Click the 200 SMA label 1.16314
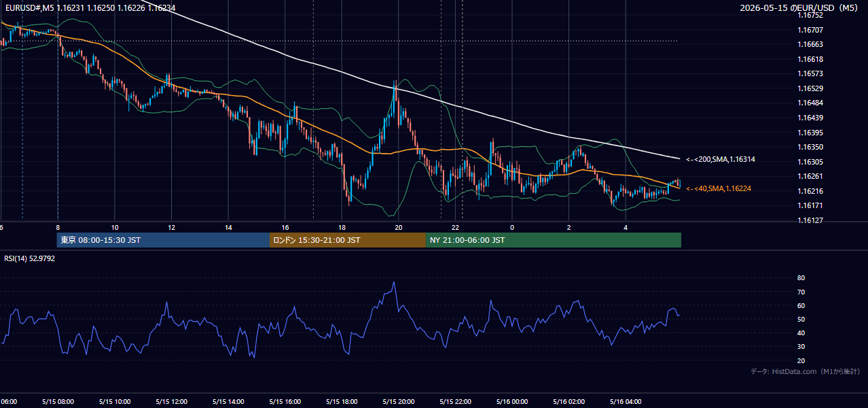 721,159
